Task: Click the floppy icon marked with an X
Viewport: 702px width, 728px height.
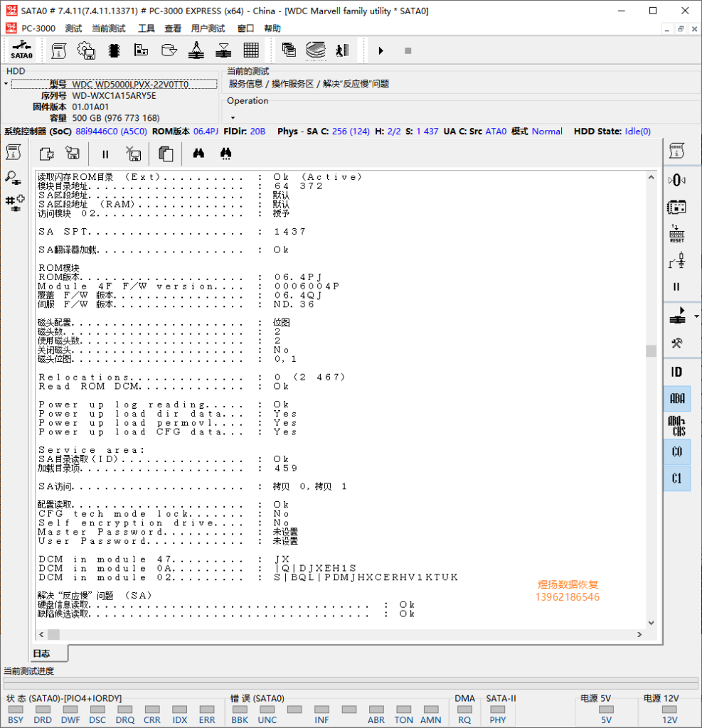Action: tap(133, 154)
